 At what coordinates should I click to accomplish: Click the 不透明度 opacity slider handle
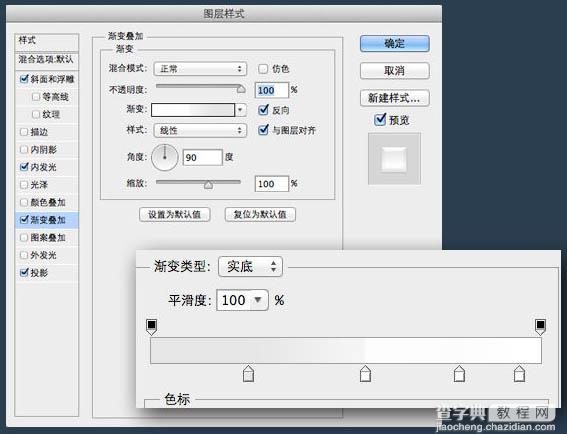(x=241, y=88)
